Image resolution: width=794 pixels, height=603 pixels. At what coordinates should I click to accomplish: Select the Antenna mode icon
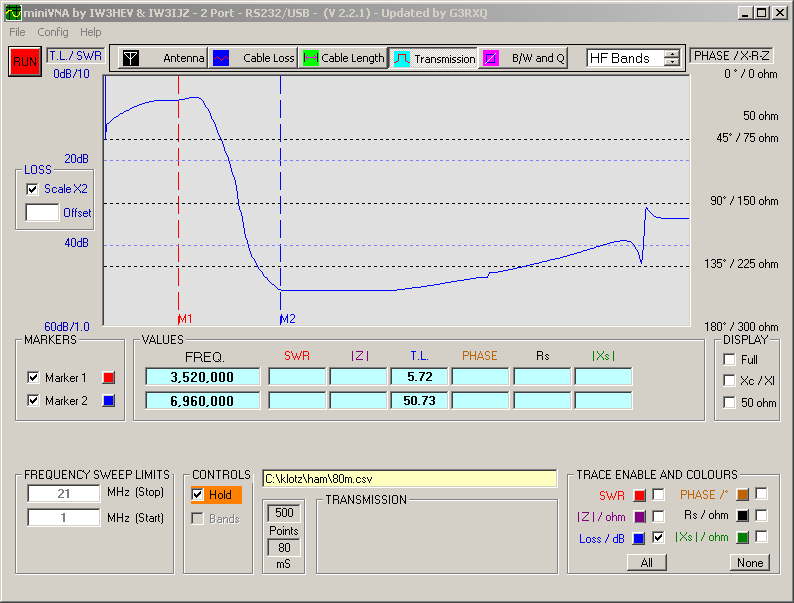click(x=131, y=58)
